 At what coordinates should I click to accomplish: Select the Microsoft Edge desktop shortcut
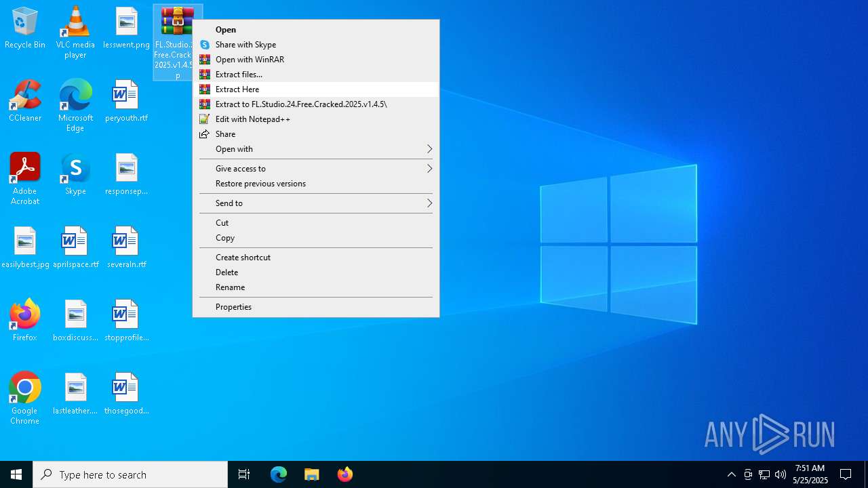[75, 105]
